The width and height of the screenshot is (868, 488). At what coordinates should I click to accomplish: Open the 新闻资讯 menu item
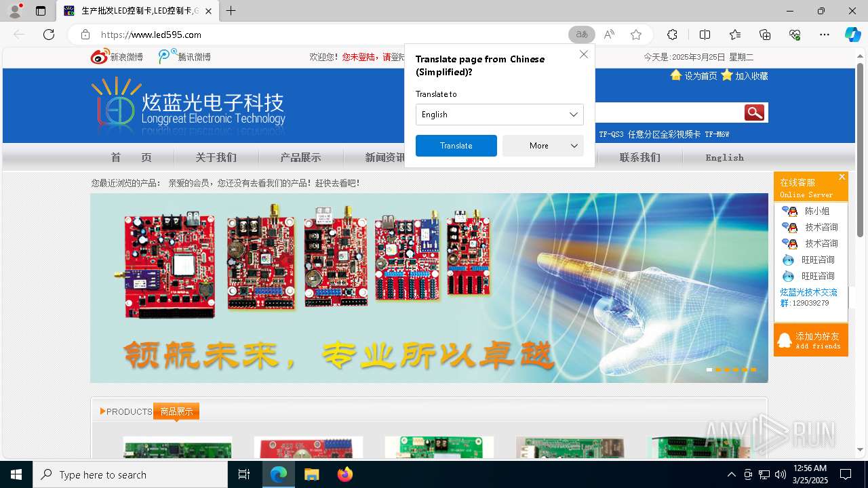tap(385, 157)
